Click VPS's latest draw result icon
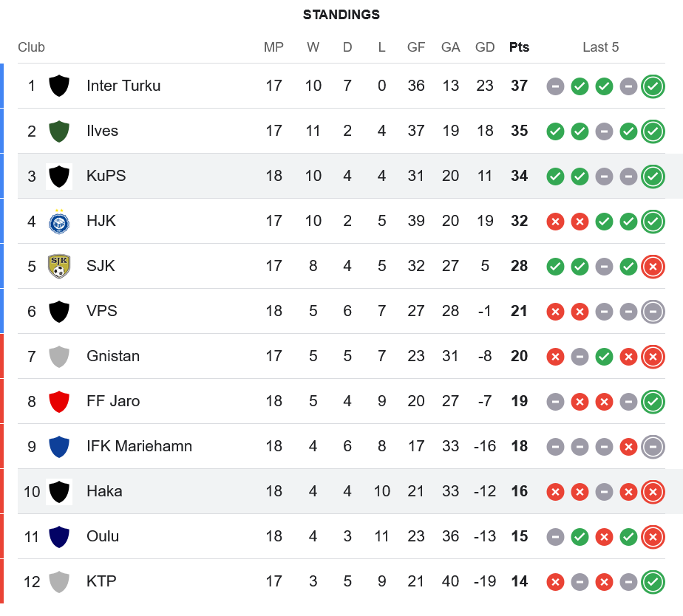 point(653,311)
